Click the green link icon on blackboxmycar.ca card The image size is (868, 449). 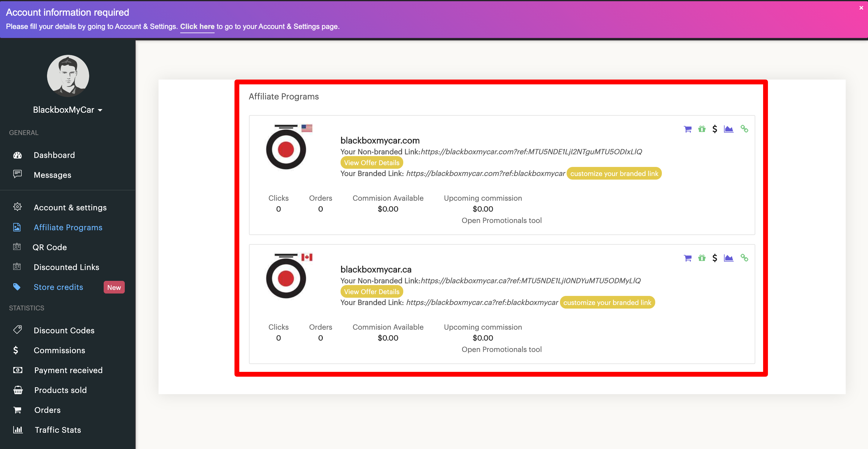tap(744, 258)
